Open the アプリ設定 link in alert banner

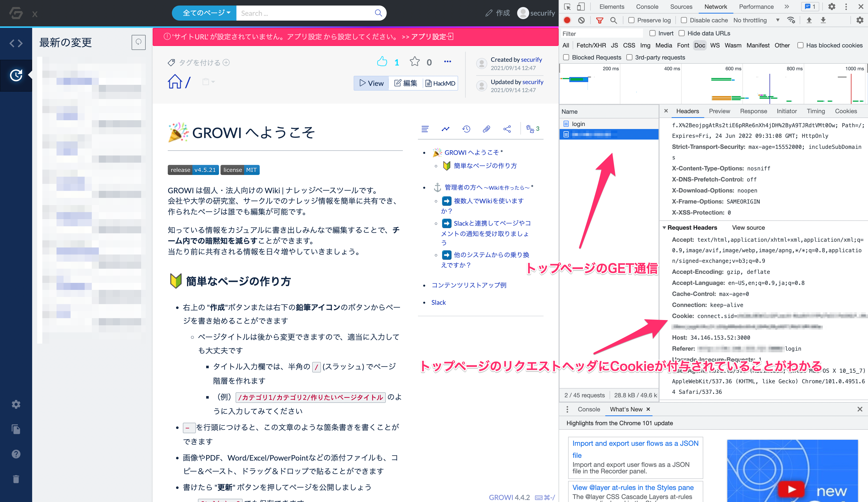point(432,36)
